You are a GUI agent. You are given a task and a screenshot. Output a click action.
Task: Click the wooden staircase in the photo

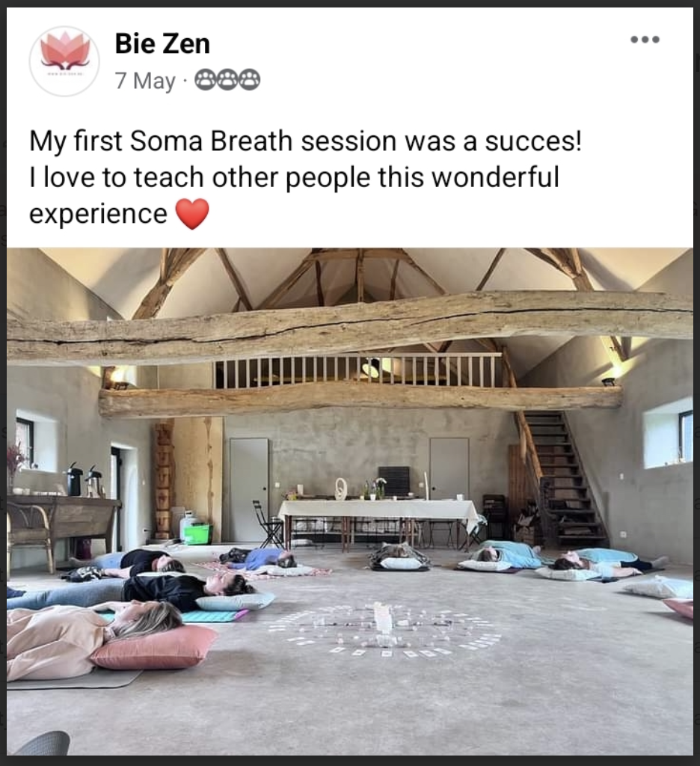(x=562, y=479)
